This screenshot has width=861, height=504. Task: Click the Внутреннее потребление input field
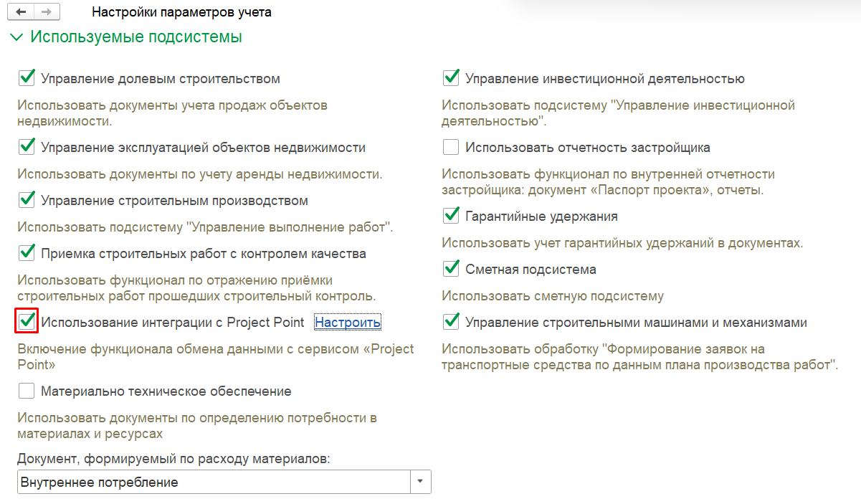click(x=213, y=482)
